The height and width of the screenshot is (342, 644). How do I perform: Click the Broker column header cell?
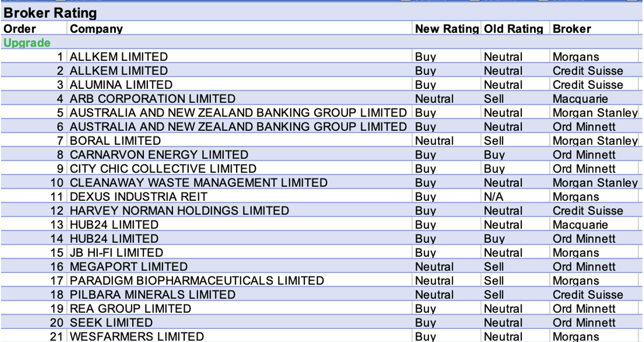[572, 29]
